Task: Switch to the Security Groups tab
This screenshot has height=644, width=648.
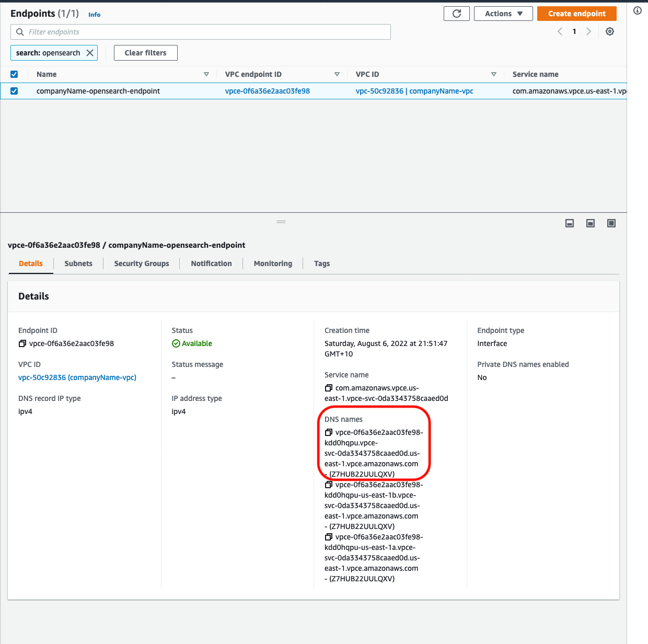Action: click(141, 263)
